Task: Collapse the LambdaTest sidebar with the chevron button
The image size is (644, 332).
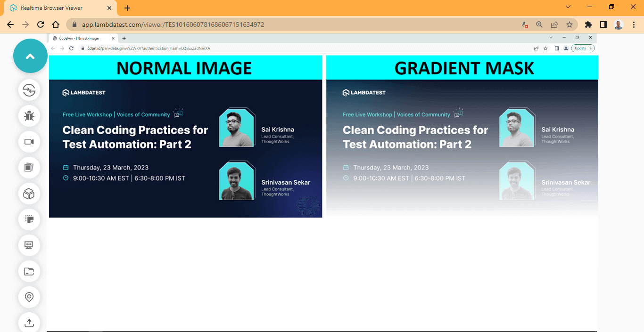Action: 30,56
